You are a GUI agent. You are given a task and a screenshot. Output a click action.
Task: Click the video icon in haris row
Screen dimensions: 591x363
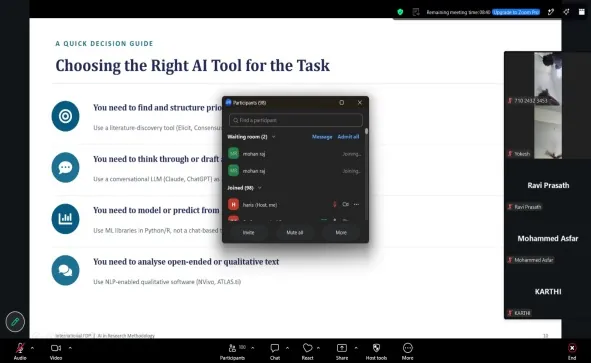tap(345, 204)
